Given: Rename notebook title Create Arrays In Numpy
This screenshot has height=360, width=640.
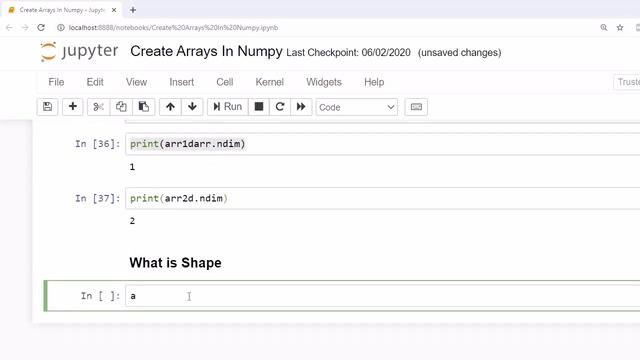Looking at the screenshot, I should (x=206, y=51).
